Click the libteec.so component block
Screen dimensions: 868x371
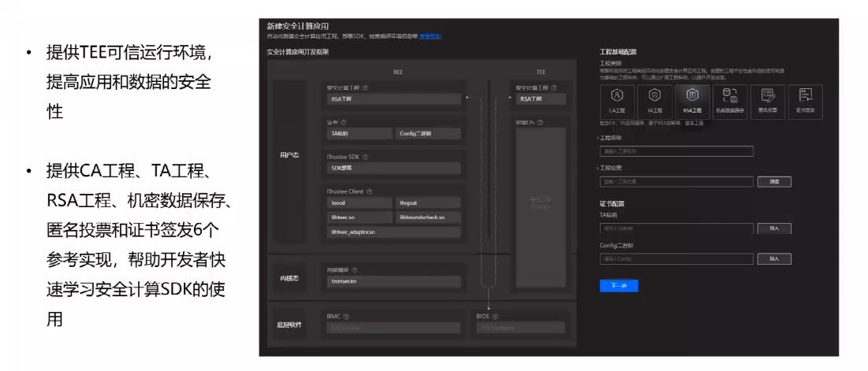tap(359, 218)
